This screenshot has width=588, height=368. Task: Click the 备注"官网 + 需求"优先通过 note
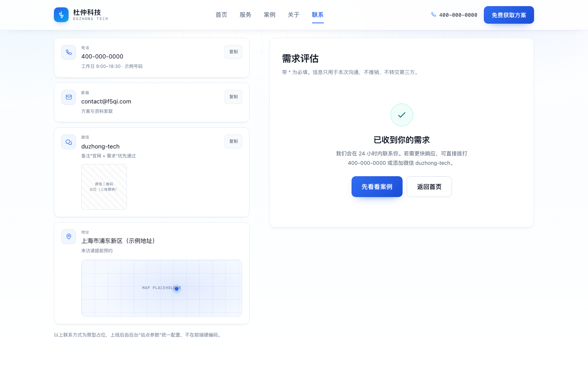click(x=109, y=156)
